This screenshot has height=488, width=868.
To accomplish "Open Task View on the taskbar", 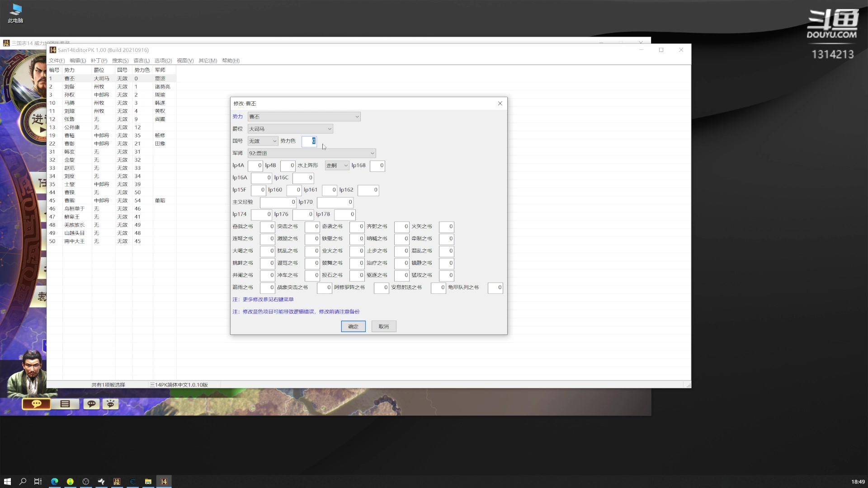I will (38, 482).
